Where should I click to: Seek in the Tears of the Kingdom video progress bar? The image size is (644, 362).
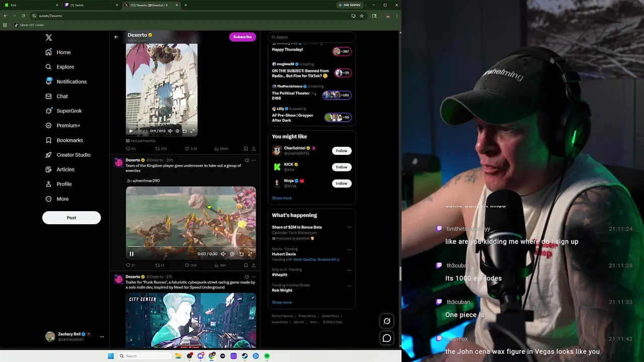191,246
